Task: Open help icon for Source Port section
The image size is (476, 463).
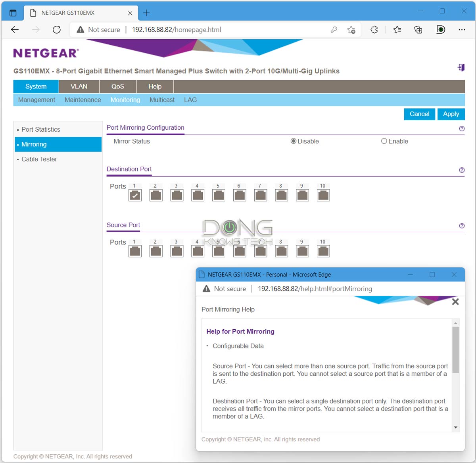Action: [x=461, y=226]
